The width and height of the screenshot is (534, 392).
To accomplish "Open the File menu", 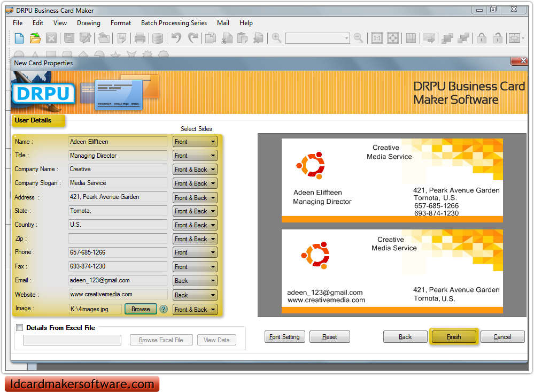I will 18,23.
